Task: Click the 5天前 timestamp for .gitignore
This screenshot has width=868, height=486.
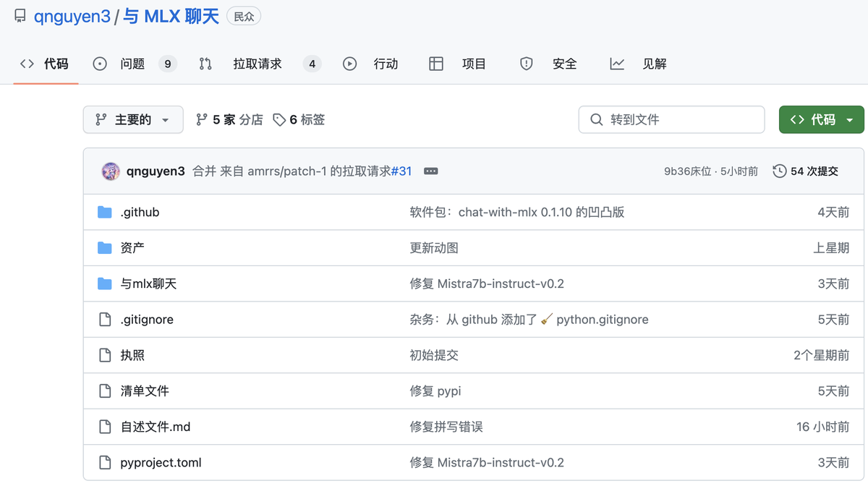Action: tap(833, 320)
